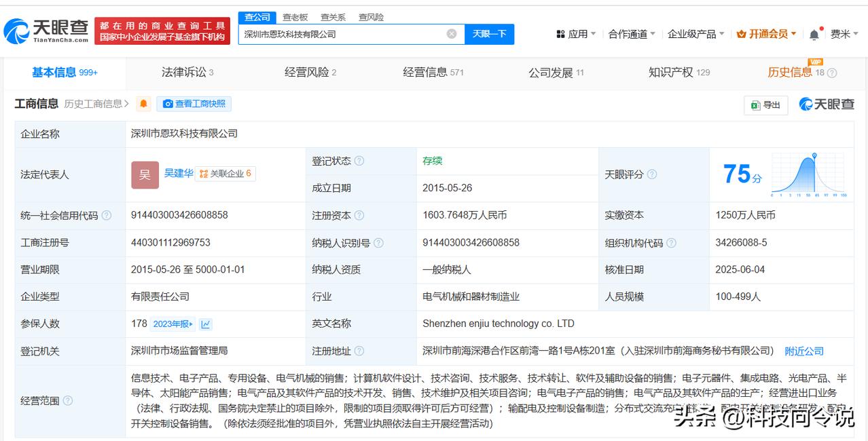Click the help icon next to 经营范围
This screenshot has width=868, height=441.
[x=68, y=401]
